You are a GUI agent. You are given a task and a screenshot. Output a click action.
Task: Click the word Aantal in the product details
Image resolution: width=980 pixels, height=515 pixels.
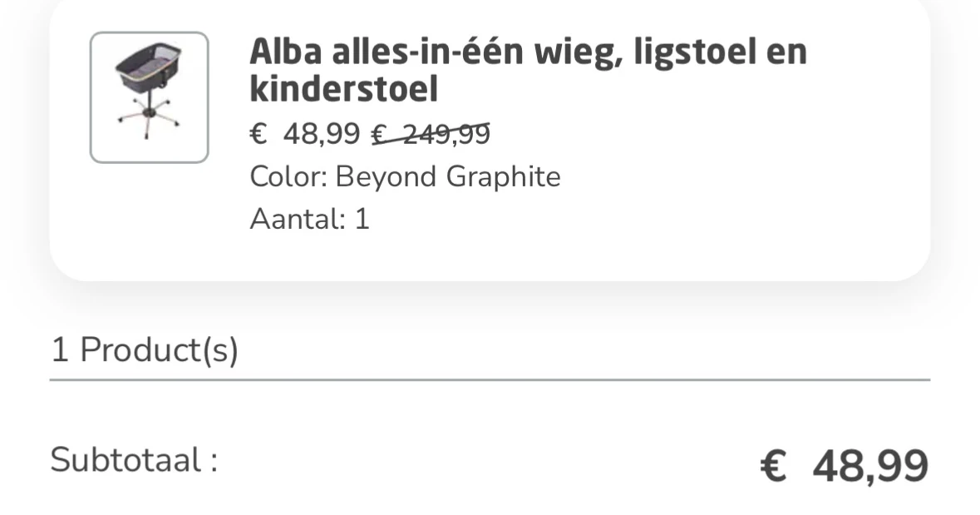tap(296, 219)
